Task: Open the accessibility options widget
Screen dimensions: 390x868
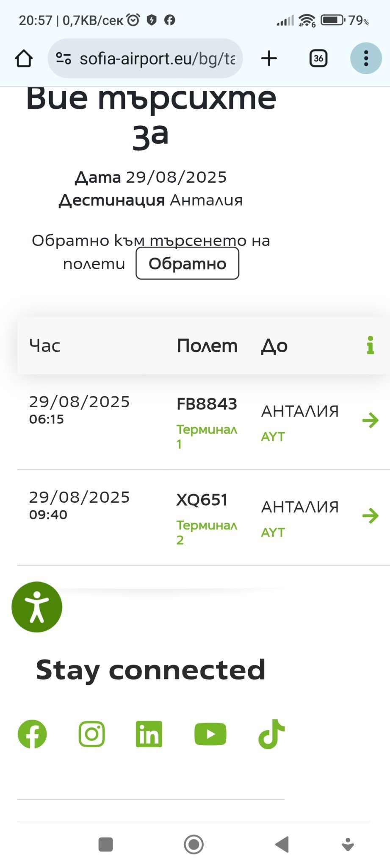Action: pyautogui.click(x=37, y=607)
